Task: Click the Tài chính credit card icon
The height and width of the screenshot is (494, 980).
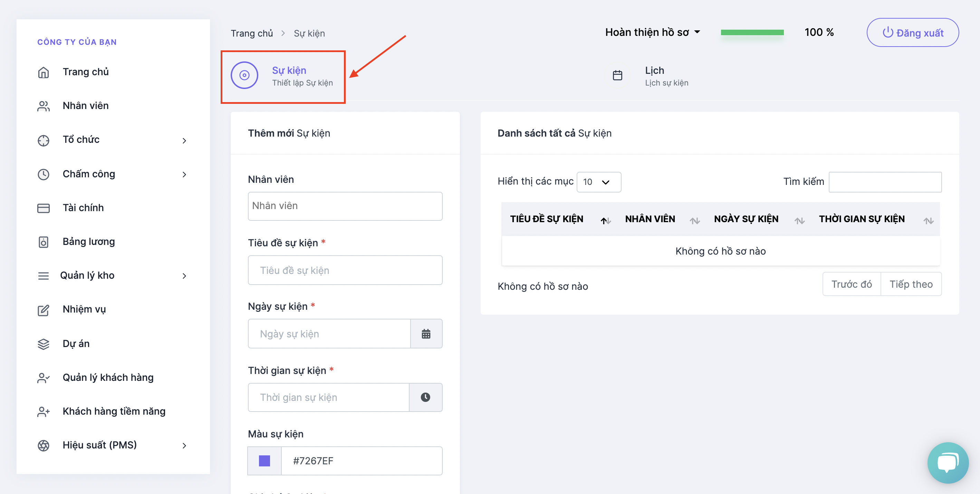Action: tap(44, 208)
